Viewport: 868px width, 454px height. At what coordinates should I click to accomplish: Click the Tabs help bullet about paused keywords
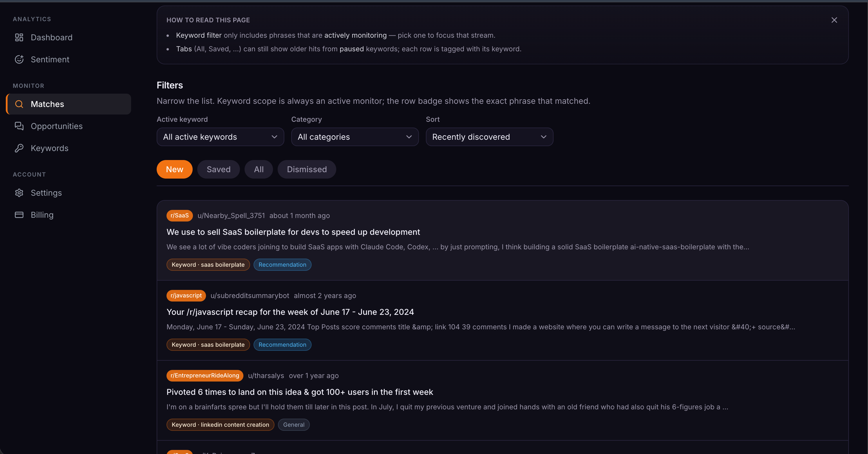[x=349, y=49]
